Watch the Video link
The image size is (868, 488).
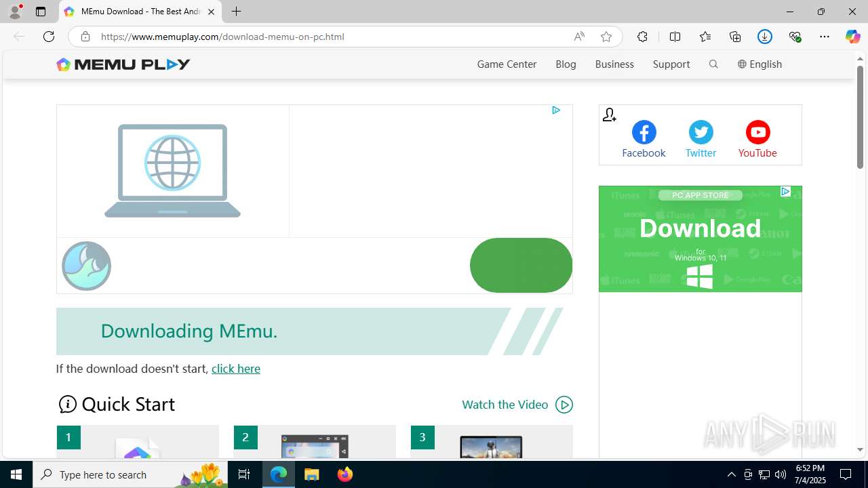(505, 405)
